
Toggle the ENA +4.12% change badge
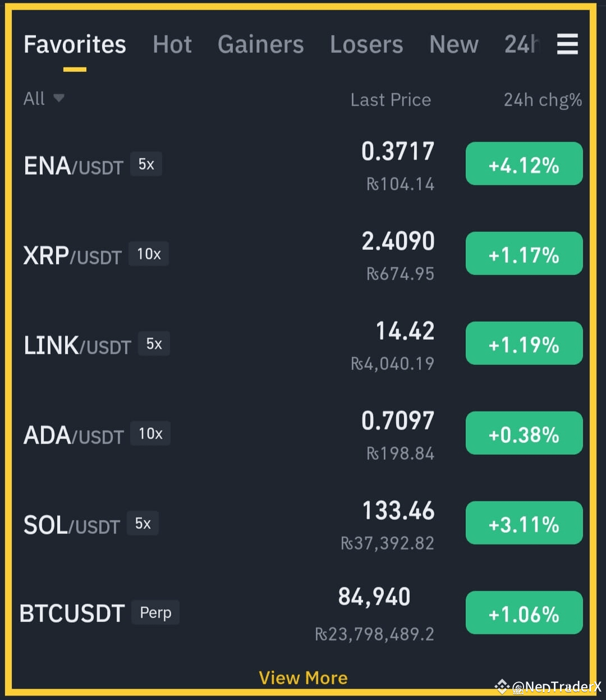[x=524, y=164]
